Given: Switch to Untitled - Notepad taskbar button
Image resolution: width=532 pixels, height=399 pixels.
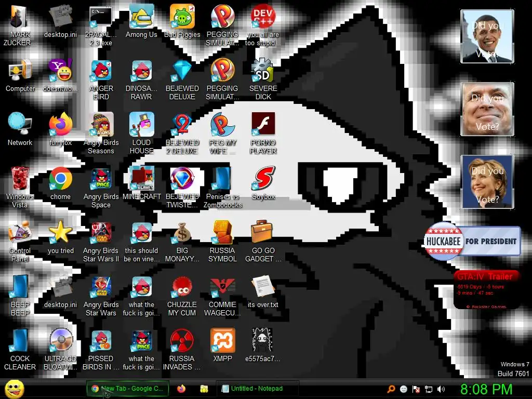Looking at the screenshot, I should tap(257, 389).
